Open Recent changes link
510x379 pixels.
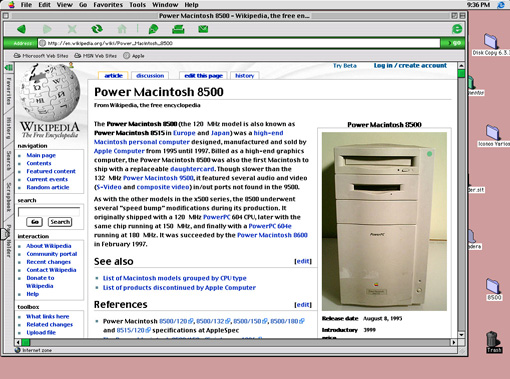tap(49, 262)
